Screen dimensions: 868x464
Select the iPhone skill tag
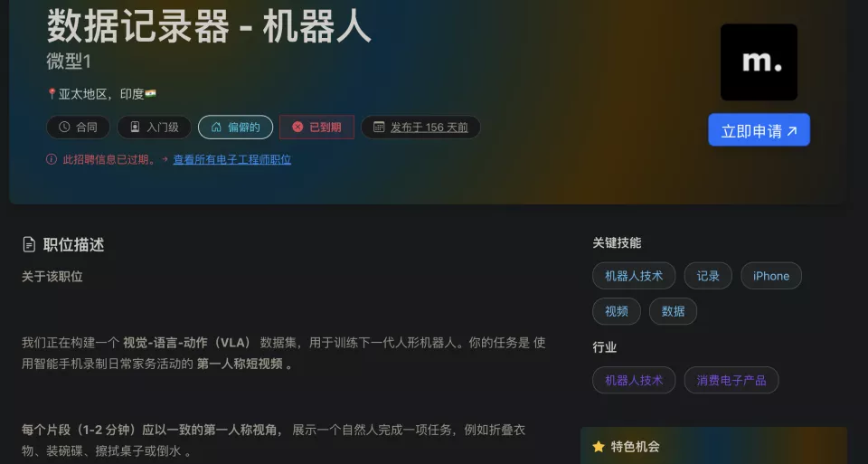point(771,276)
